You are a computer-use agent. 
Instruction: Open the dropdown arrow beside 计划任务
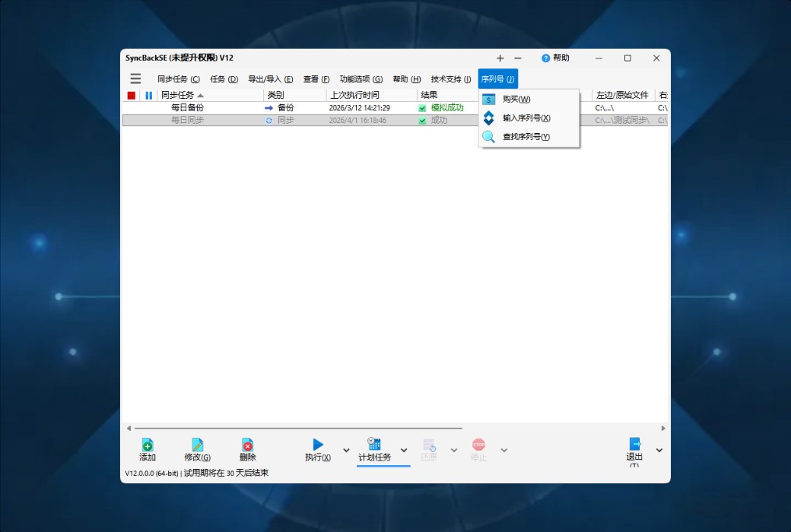click(x=404, y=450)
